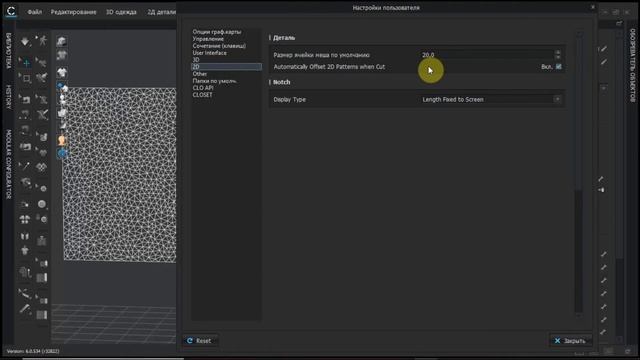Click the blue sphere icon in the 3D view column
Viewport: 640px width, 360px height.
click(62, 153)
